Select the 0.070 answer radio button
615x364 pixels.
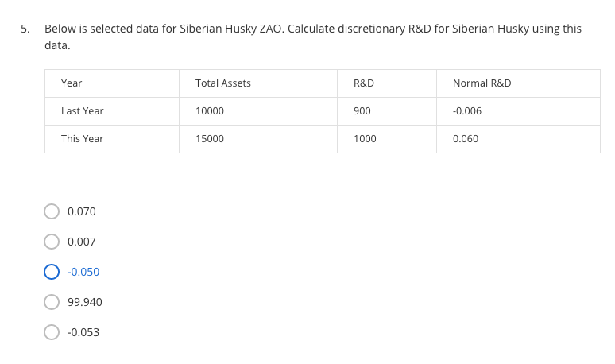pyautogui.click(x=52, y=211)
